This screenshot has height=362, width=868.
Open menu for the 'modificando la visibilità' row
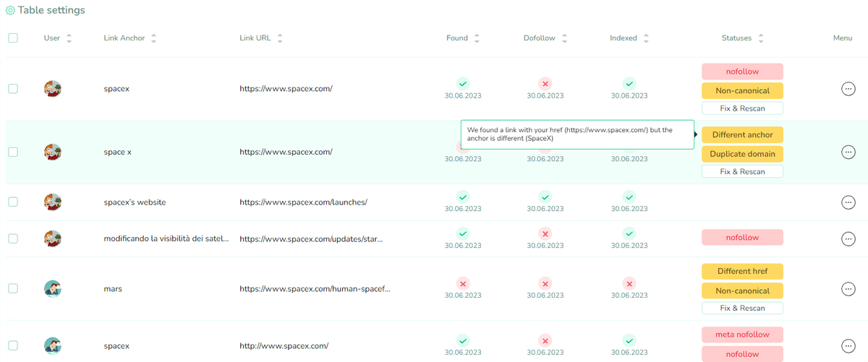click(848, 238)
